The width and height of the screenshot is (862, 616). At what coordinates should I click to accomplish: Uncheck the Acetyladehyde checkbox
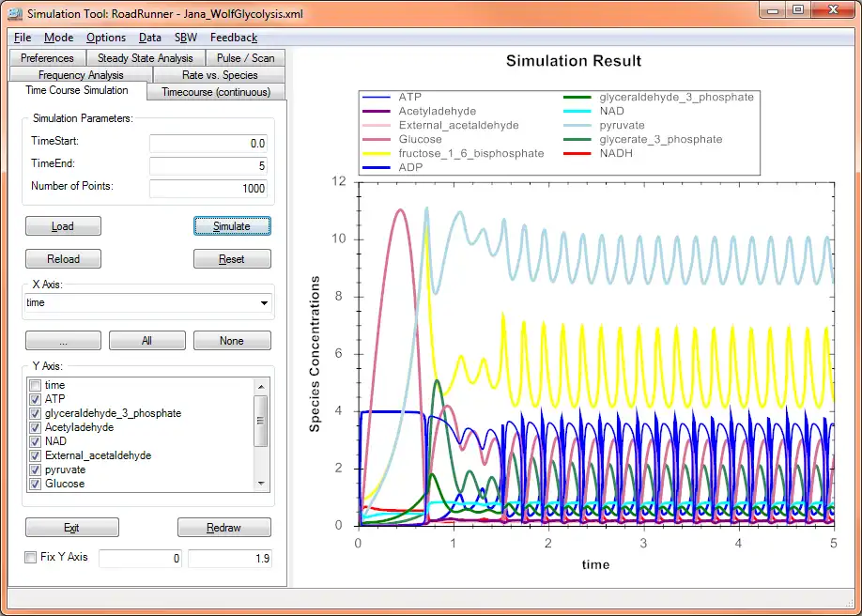[x=35, y=427]
